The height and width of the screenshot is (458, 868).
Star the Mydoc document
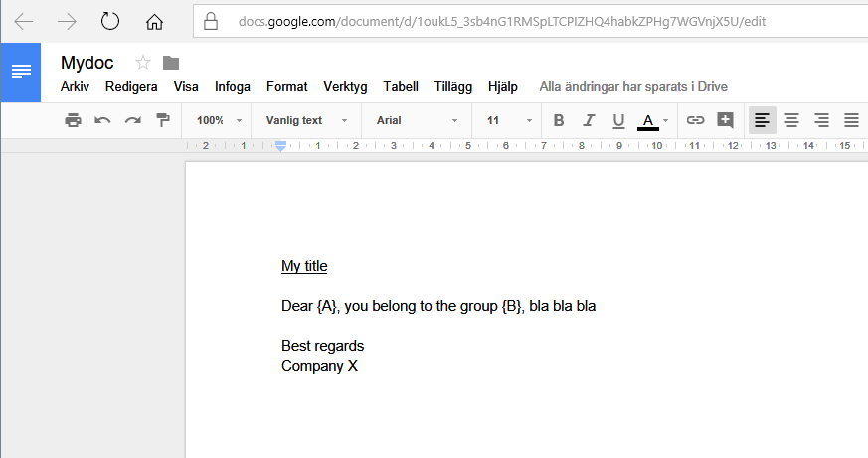(x=143, y=63)
